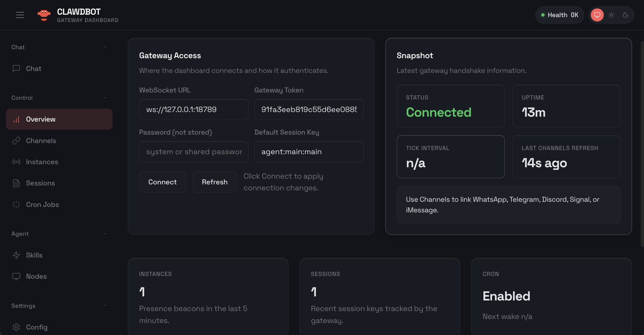Image resolution: width=644 pixels, height=335 pixels.
Task: Switch to system theme mode
Action: click(x=597, y=15)
